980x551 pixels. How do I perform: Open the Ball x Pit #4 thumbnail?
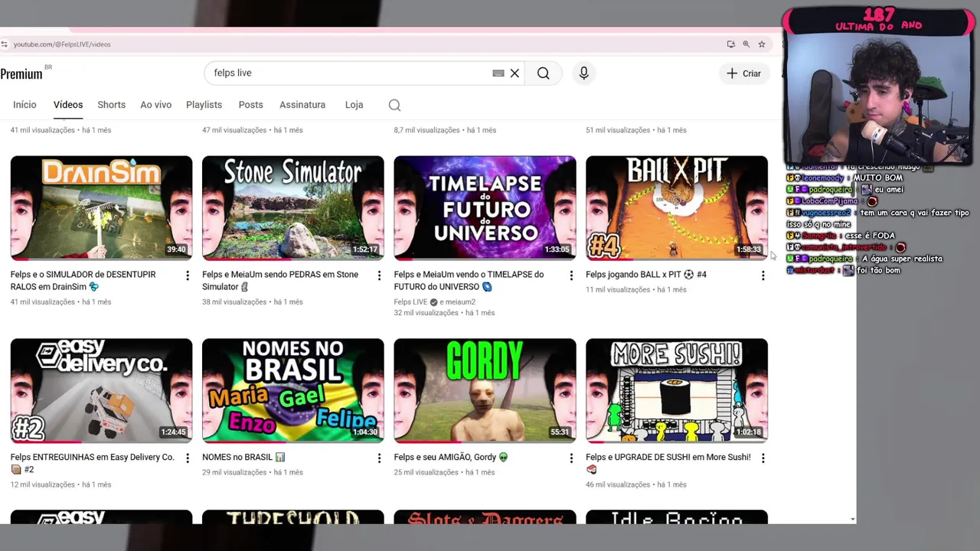pos(677,208)
